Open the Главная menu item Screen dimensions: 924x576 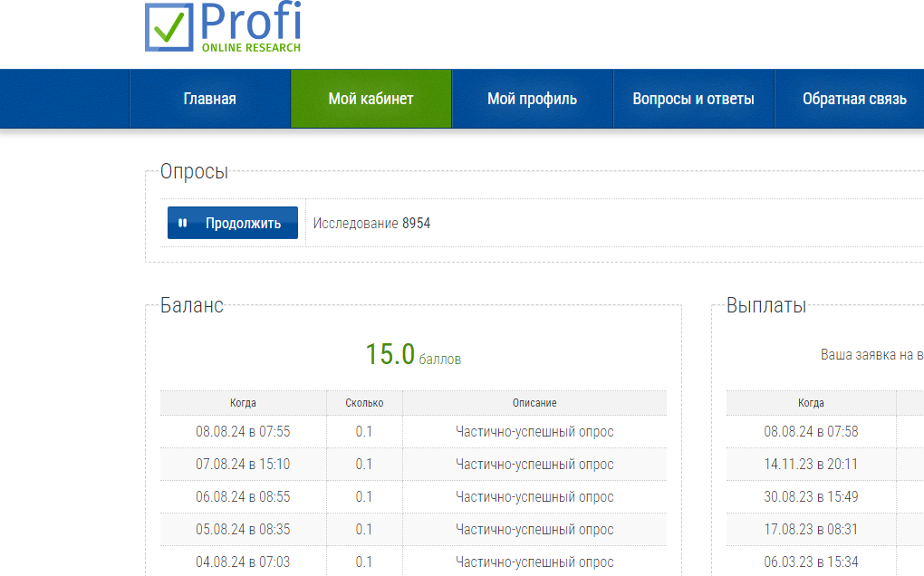(209, 100)
